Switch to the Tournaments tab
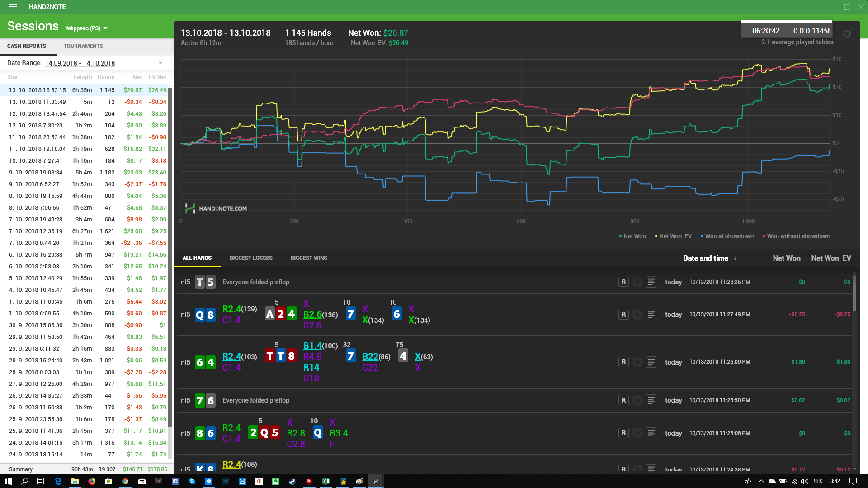Viewport: 868px width, 488px height. pyautogui.click(x=83, y=46)
